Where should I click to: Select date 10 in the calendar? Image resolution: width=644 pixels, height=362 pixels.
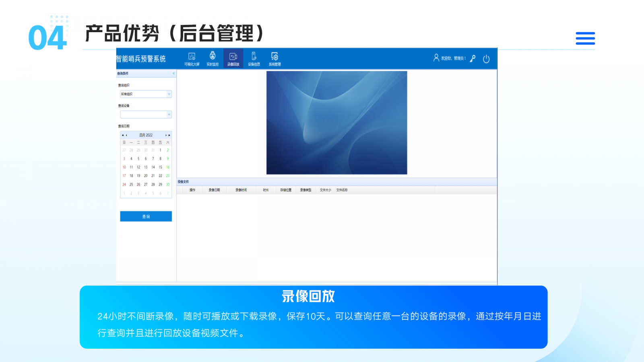124,167
